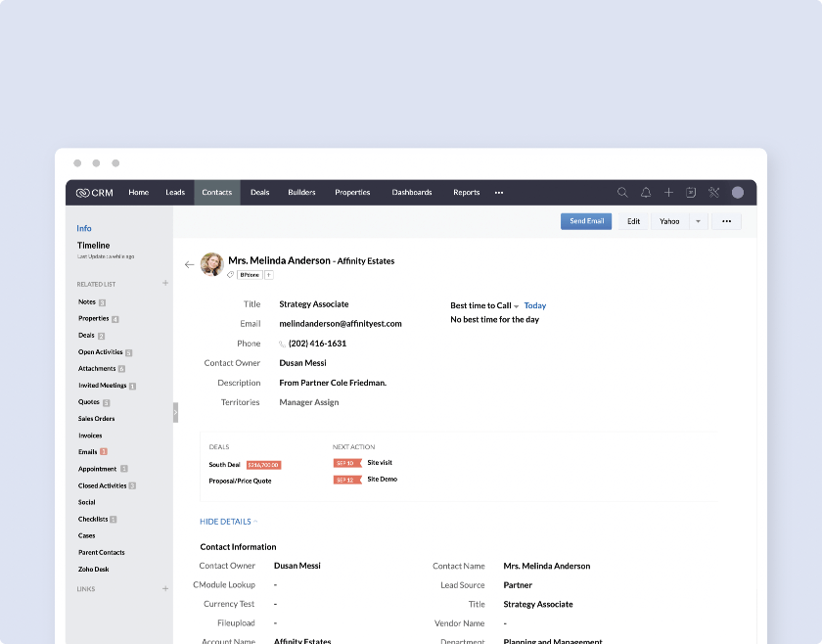
Task: Click the Today link
Action: (535, 305)
